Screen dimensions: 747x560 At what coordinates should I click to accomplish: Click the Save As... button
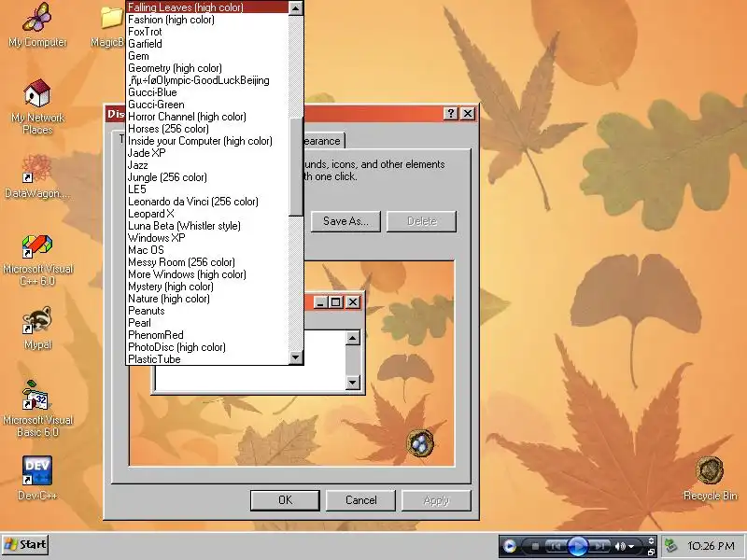[x=345, y=221]
